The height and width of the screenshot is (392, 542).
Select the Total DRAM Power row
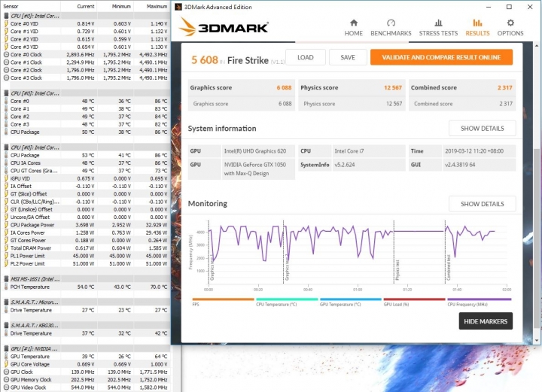point(85,248)
